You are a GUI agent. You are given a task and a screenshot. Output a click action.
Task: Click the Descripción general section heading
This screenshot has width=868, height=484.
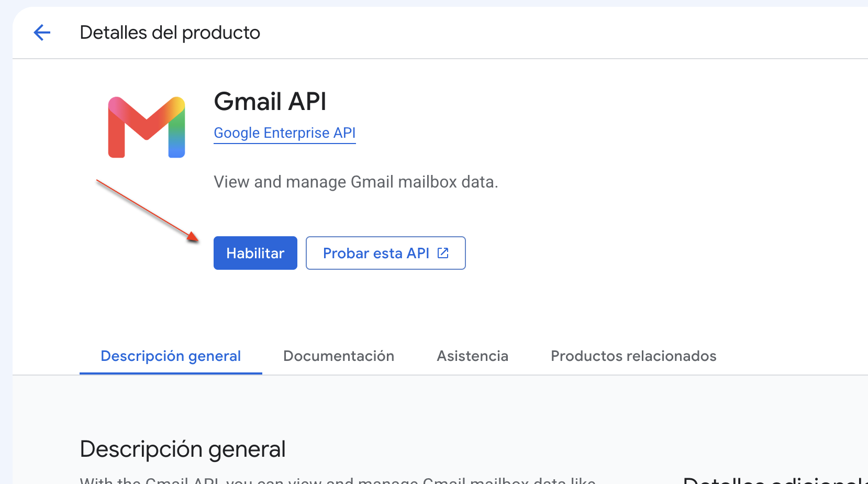(183, 449)
